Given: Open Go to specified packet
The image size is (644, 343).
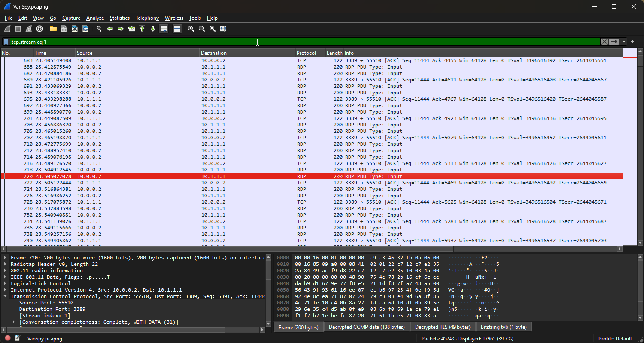Looking at the screenshot, I should pyautogui.click(x=131, y=29).
